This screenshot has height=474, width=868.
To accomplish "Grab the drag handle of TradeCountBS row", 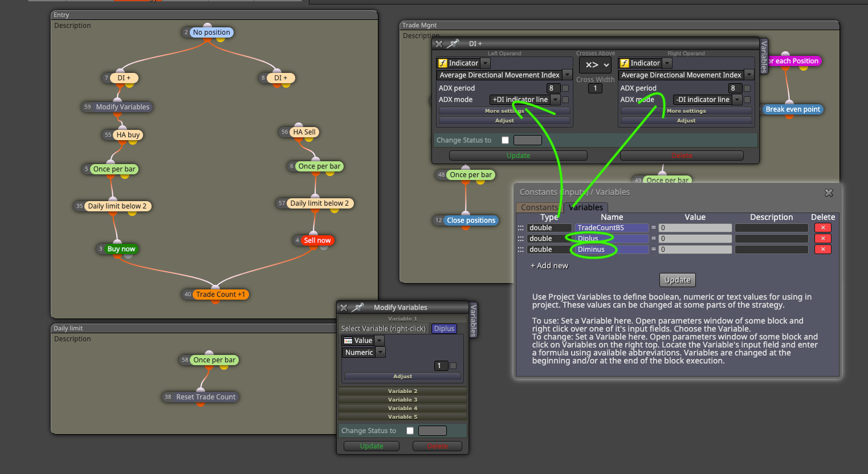I will (x=520, y=228).
